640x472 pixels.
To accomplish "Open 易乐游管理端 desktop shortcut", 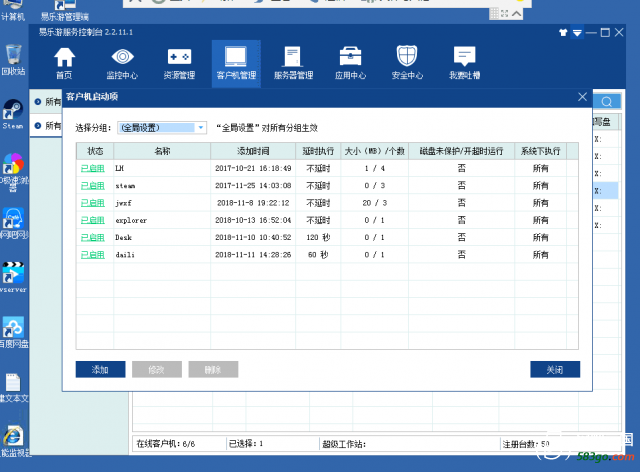I will [x=64, y=10].
